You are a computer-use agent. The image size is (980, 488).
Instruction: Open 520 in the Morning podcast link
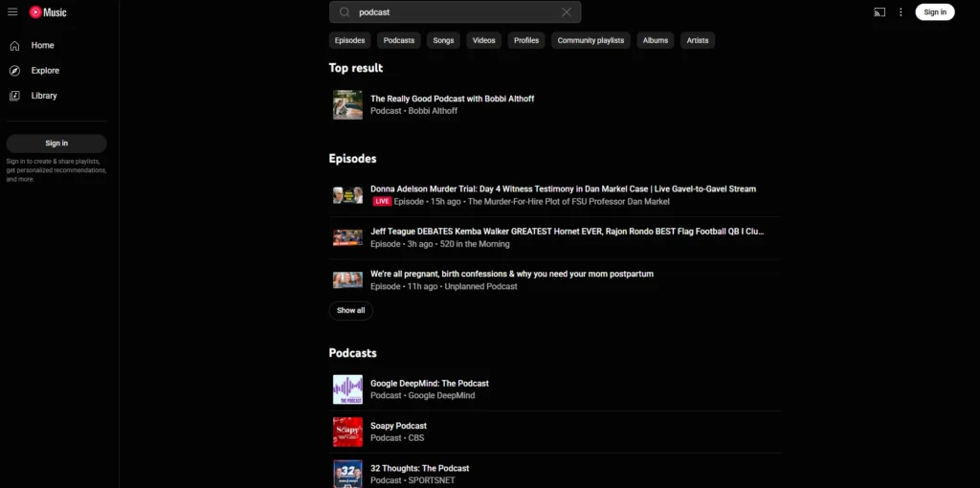click(x=475, y=244)
